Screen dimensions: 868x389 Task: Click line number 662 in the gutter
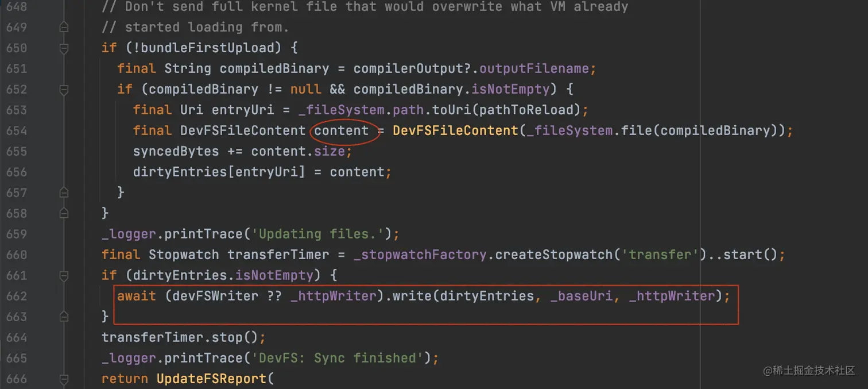(17, 296)
